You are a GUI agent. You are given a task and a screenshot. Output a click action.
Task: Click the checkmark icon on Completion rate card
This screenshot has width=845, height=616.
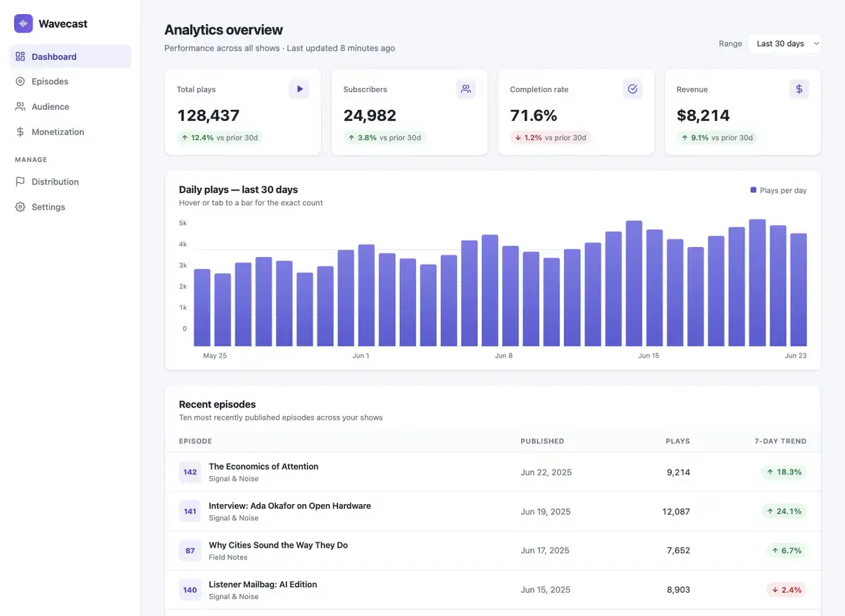[x=632, y=89]
